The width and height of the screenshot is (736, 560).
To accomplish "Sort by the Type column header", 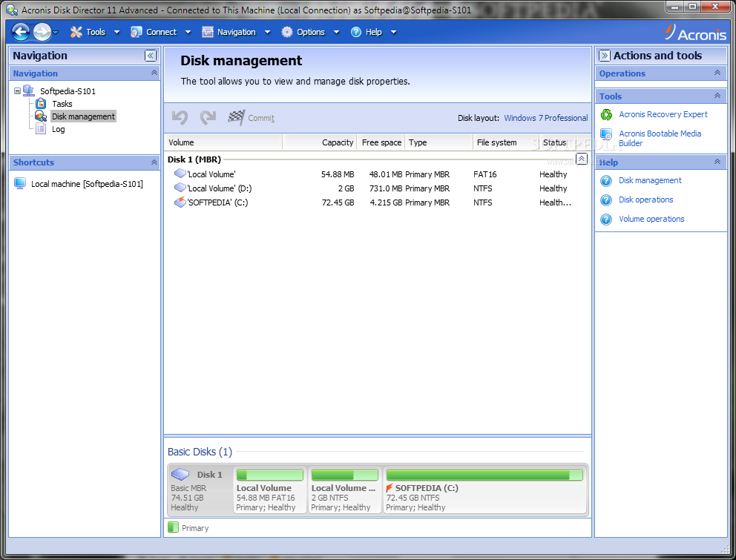I will (x=439, y=142).
